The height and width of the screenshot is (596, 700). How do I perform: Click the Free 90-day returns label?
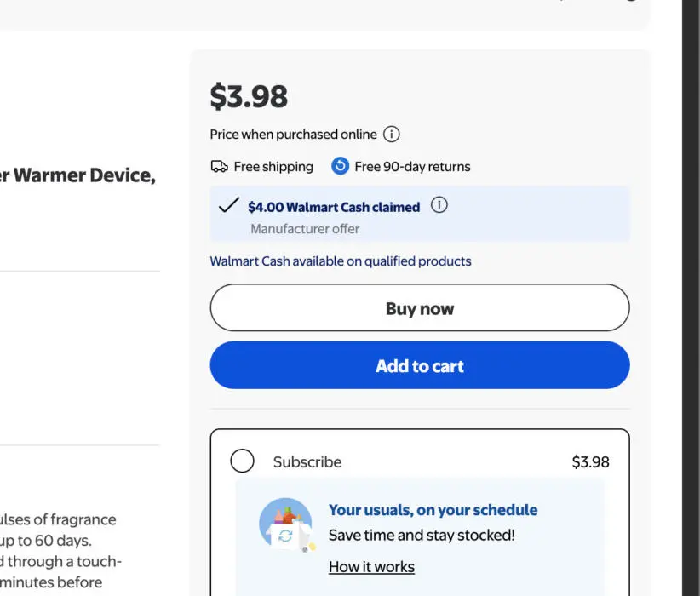click(x=412, y=167)
